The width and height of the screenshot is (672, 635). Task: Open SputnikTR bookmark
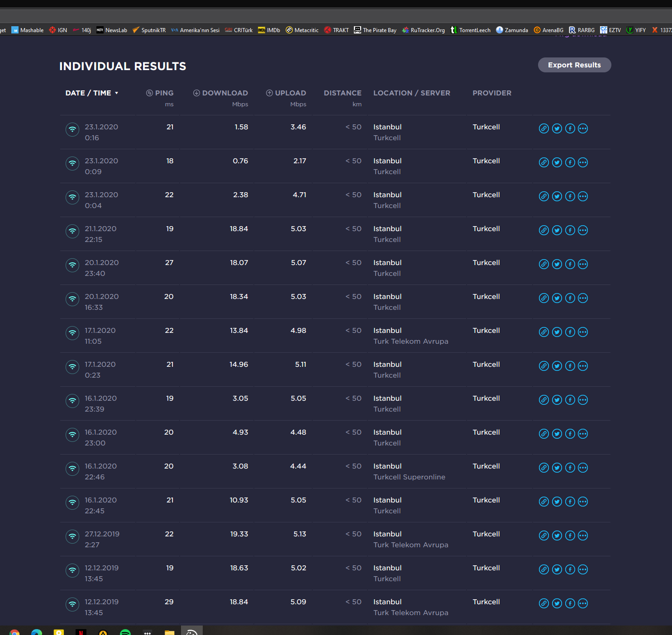(x=149, y=30)
